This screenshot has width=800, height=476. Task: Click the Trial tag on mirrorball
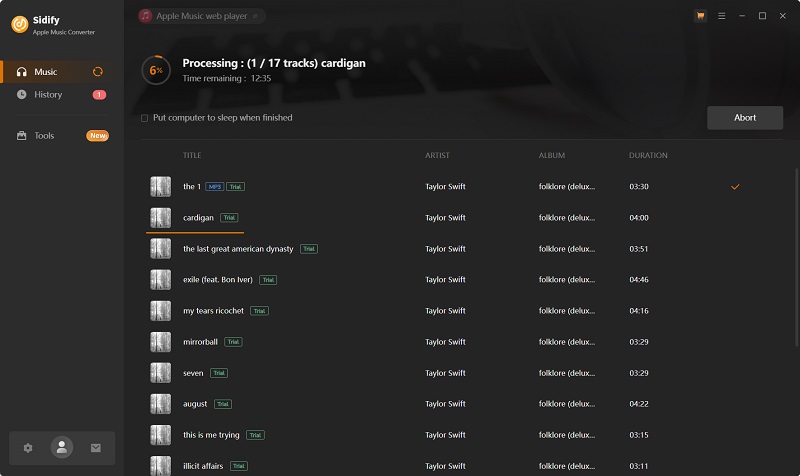233,342
